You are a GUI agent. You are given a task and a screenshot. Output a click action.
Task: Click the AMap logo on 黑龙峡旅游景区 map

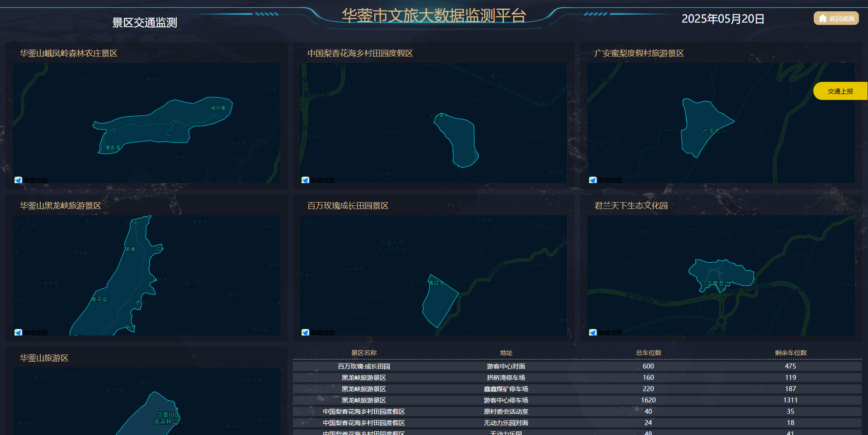coord(18,332)
